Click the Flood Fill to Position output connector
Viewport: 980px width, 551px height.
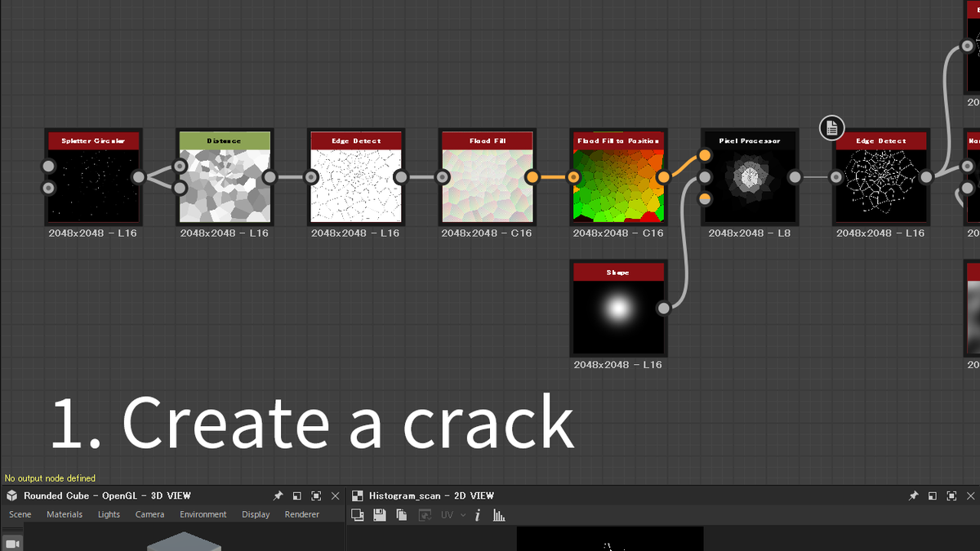[663, 176]
